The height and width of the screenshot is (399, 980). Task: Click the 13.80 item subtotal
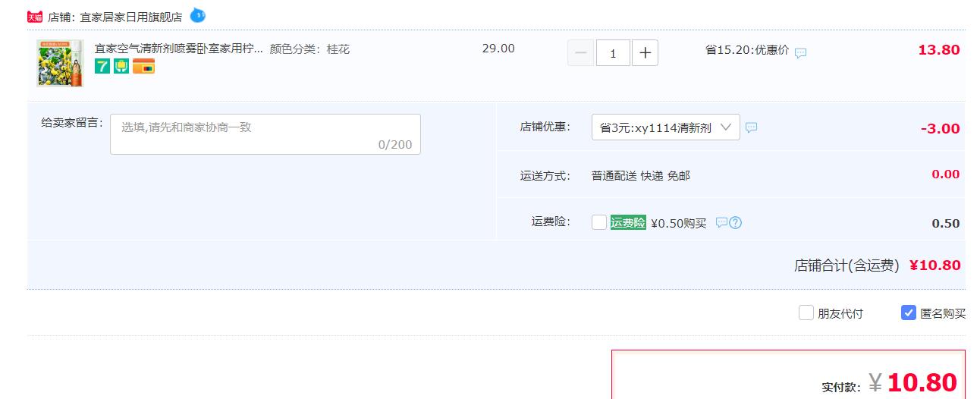(x=939, y=50)
